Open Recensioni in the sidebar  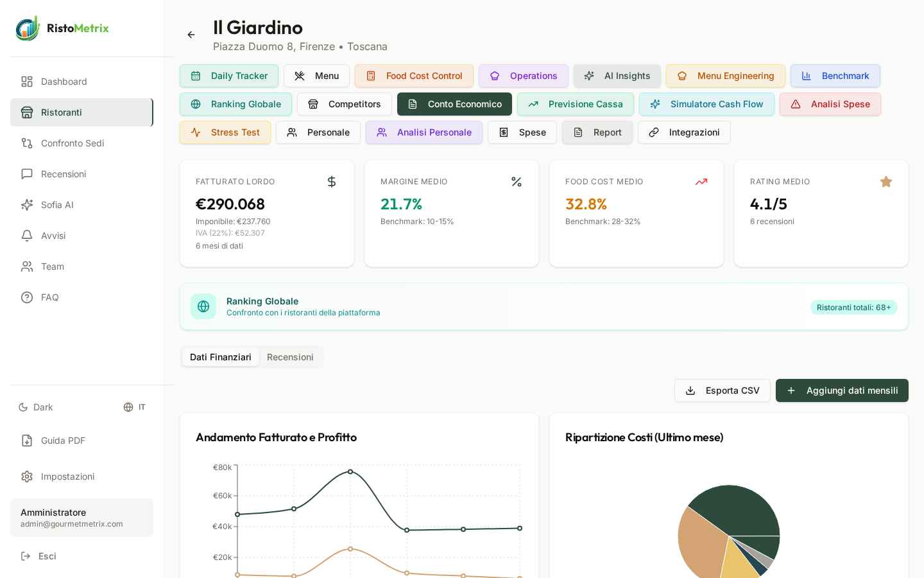[x=81, y=174]
